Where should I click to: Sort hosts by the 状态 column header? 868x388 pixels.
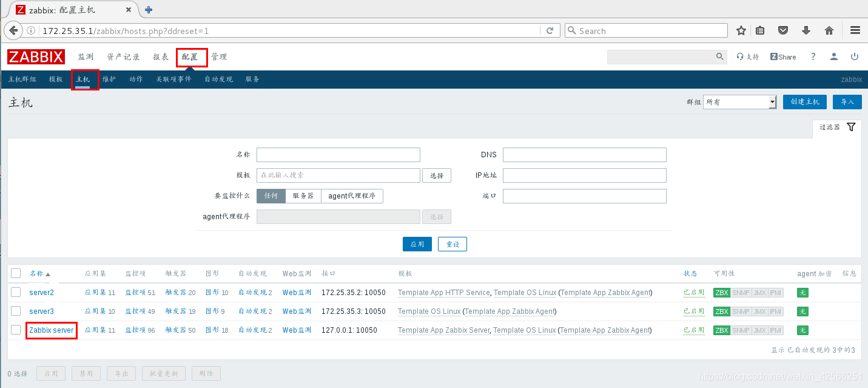690,274
